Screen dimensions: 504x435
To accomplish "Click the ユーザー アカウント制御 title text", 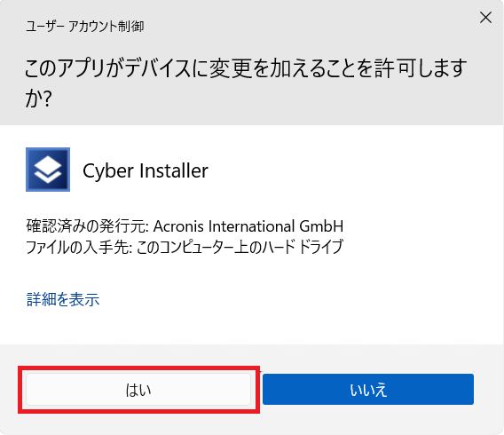I will point(85,27).
